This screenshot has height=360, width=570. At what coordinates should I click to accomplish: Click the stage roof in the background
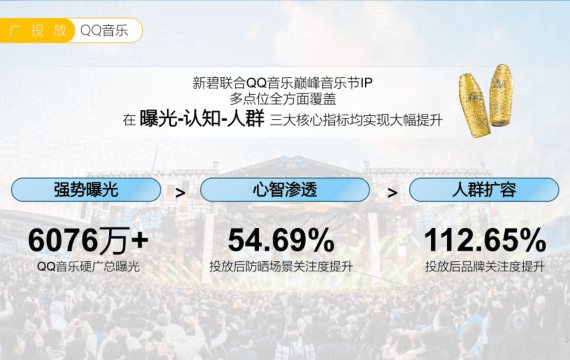pyautogui.click(x=294, y=166)
